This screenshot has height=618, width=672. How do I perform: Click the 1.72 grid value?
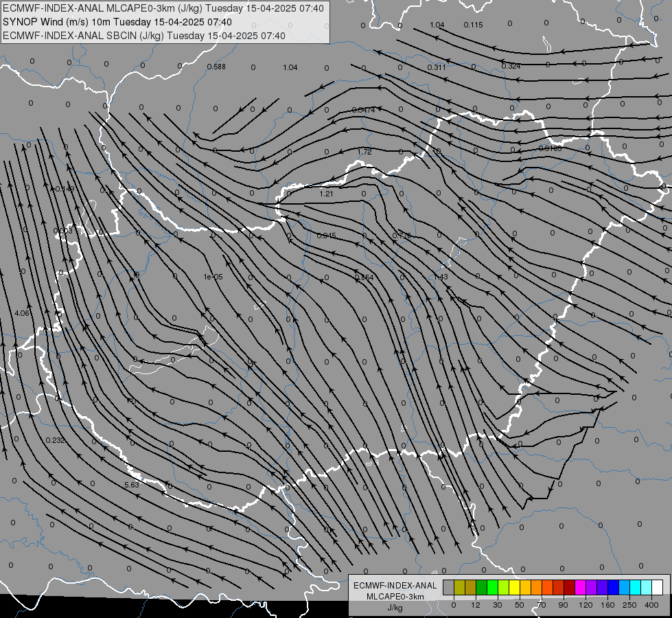tap(364, 152)
